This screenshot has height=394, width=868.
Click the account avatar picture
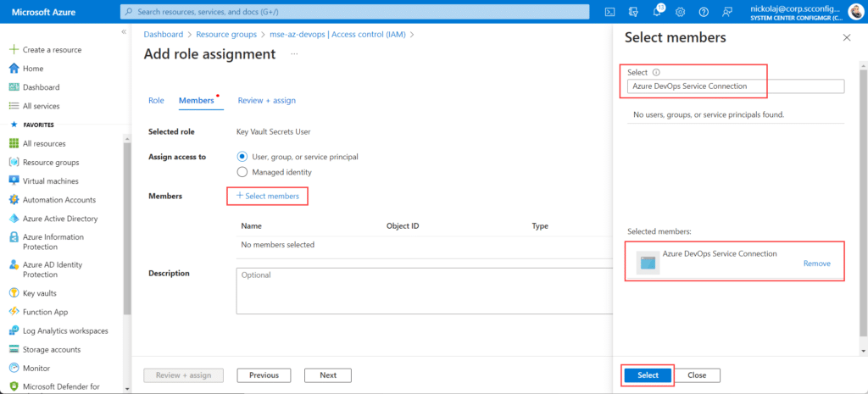point(856,12)
